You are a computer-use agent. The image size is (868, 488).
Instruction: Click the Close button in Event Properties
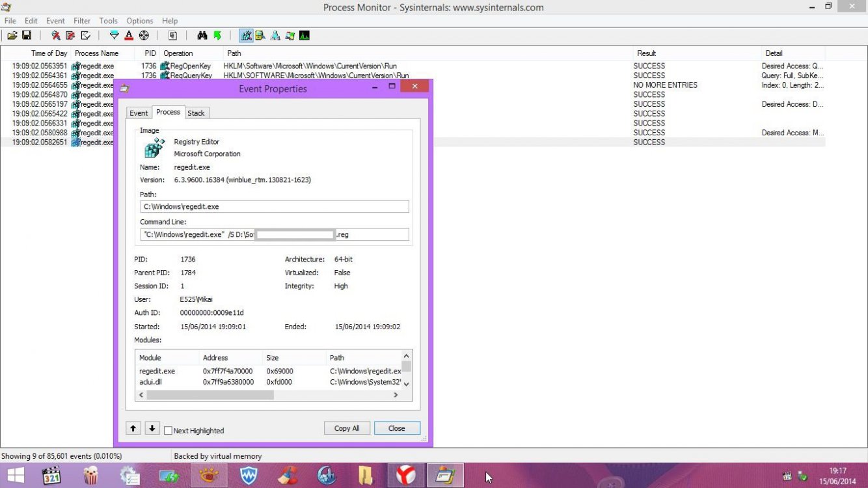(397, 428)
